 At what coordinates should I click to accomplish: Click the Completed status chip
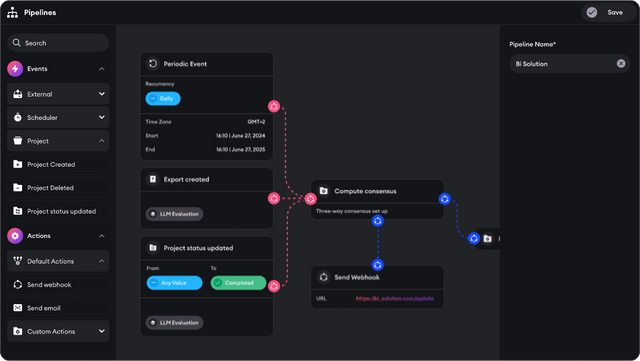pos(238,283)
